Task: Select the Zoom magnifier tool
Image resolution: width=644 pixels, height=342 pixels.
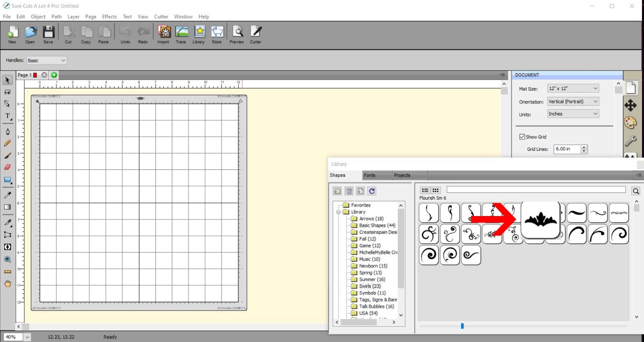Action: click(7, 259)
